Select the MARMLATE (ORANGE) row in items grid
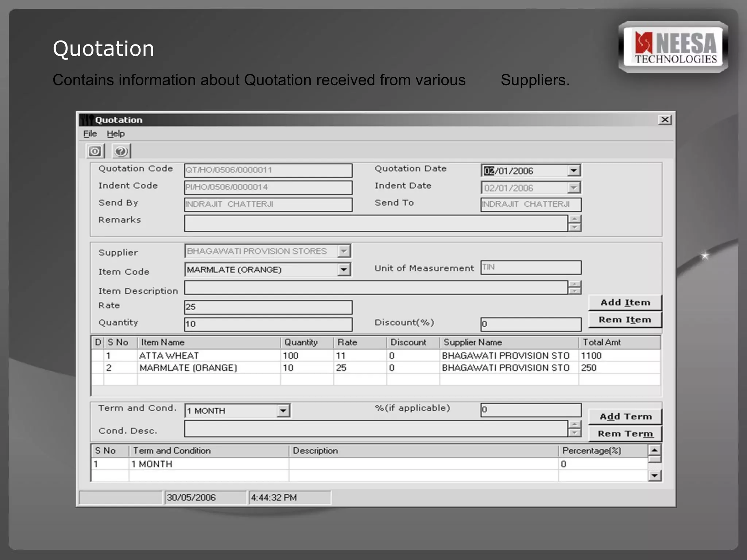Screen dimensions: 747x560 click(188, 368)
